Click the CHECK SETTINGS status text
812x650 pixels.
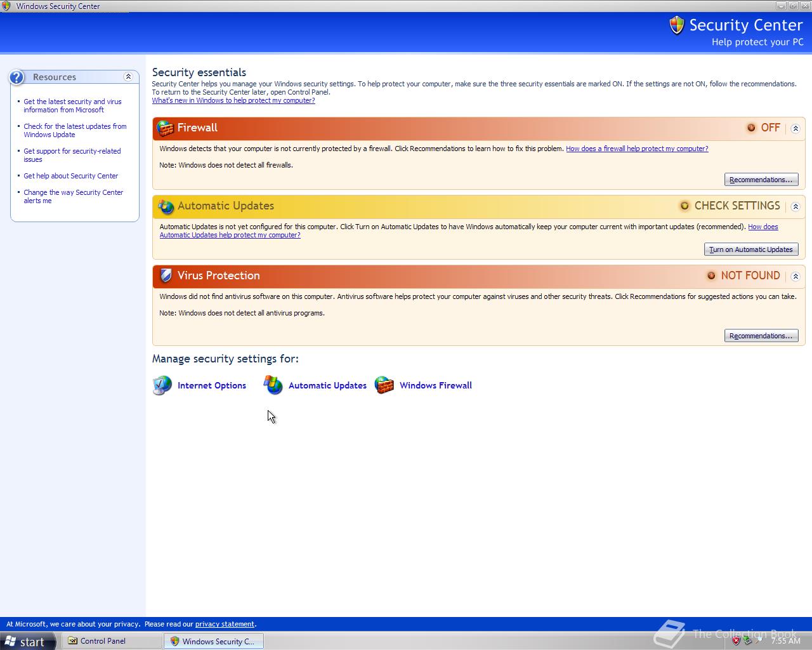click(x=737, y=206)
